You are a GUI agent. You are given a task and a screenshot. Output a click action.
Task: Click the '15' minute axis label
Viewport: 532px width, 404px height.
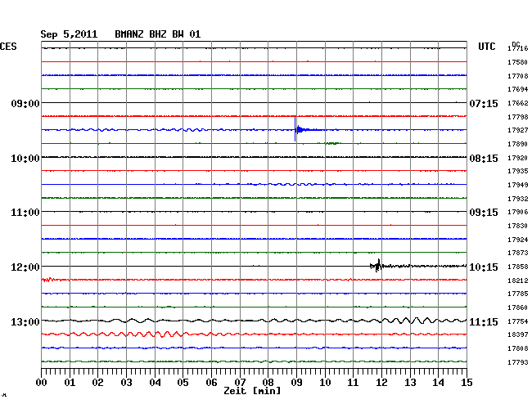[x=467, y=383]
